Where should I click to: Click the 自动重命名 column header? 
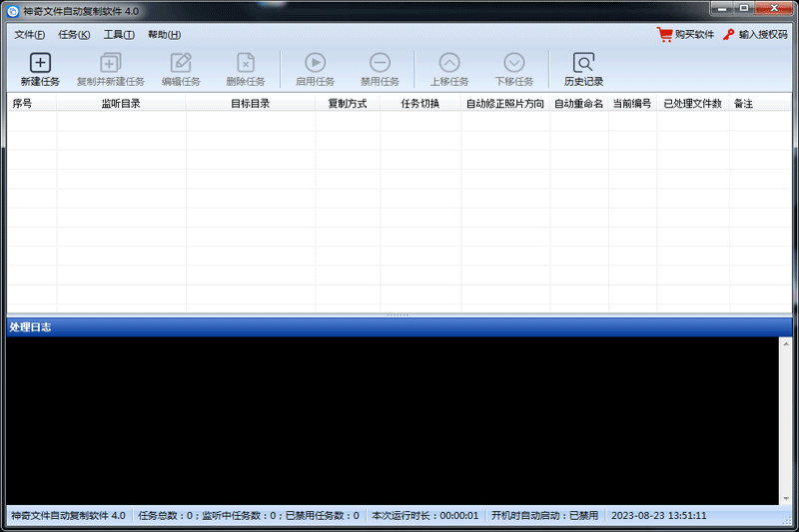pyautogui.click(x=579, y=104)
